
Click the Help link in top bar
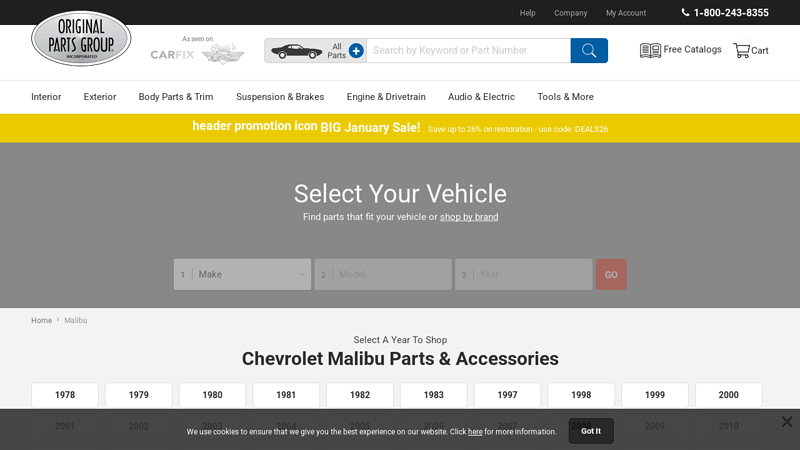(x=528, y=13)
